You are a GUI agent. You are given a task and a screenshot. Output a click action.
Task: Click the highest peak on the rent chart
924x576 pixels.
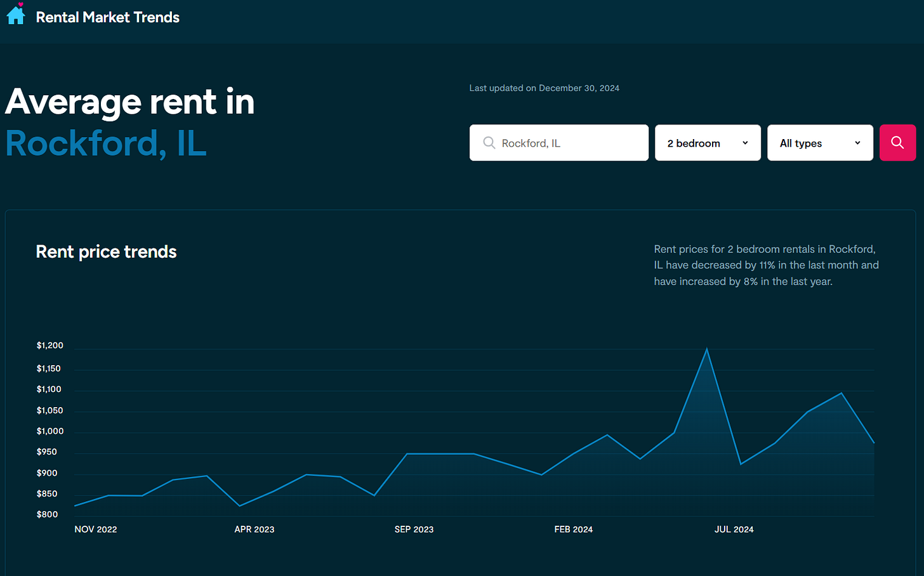[x=707, y=349]
